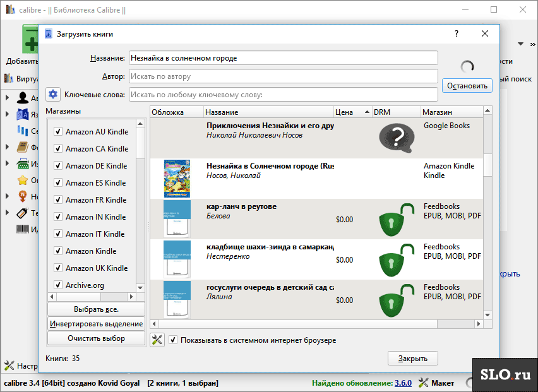Image resolution: width=538 pixels, height=392 pixels.
Task: Click Tags icon in main sidebar
Action: coord(23,213)
